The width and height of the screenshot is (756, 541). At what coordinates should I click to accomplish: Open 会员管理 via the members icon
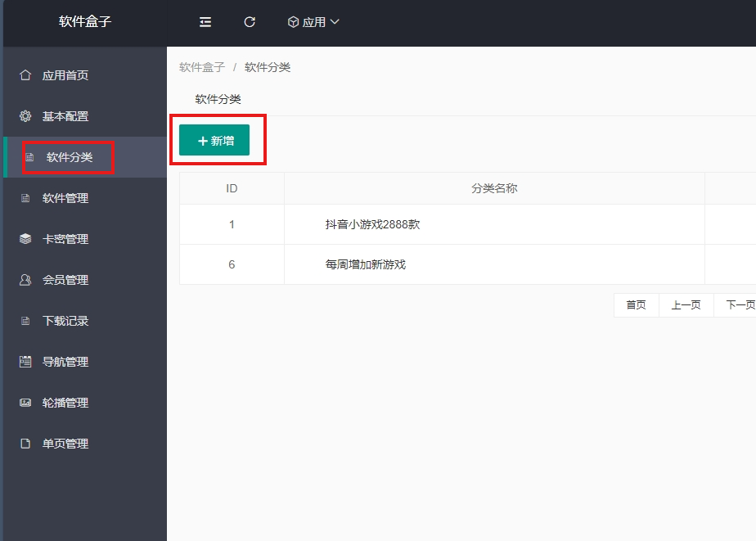click(x=26, y=279)
